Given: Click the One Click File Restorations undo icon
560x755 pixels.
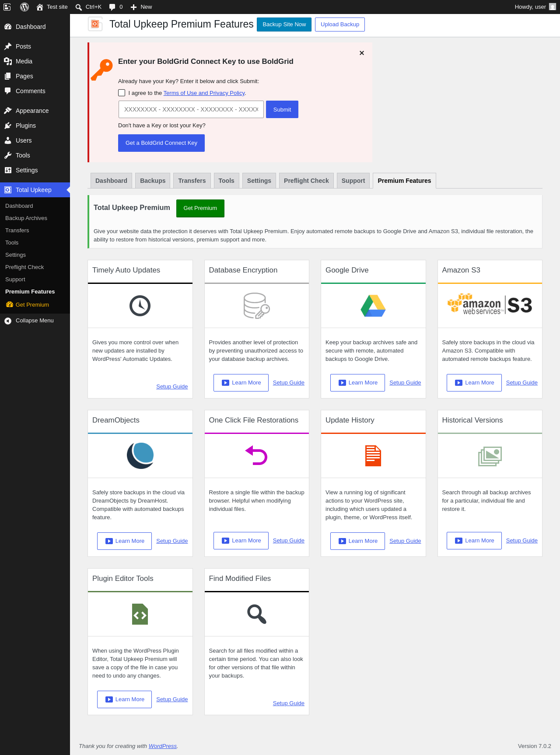Looking at the screenshot, I should (257, 455).
